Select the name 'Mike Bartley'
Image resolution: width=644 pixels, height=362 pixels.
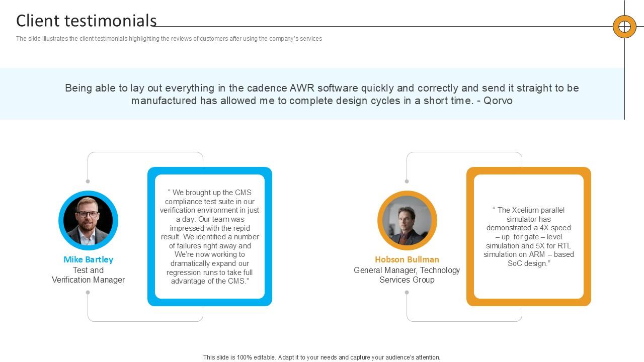coord(88,259)
